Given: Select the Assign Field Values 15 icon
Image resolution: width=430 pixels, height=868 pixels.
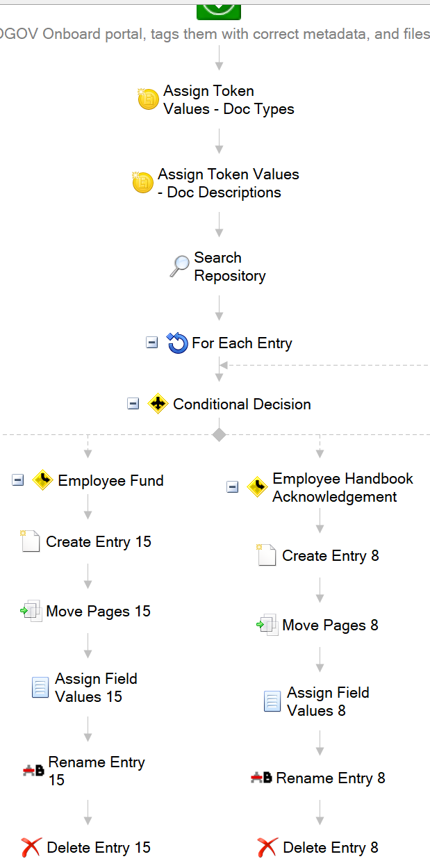Looking at the screenshot, I should (x=41, y=687).
